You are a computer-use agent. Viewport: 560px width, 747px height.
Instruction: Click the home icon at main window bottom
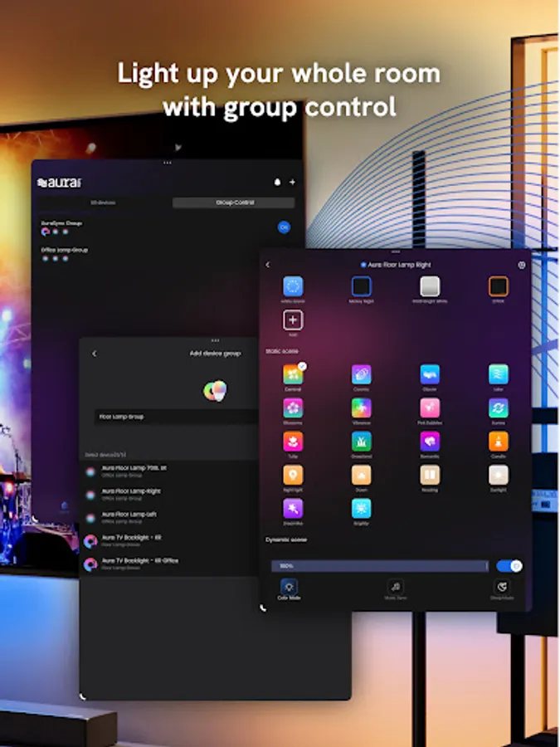click(64, 507)
